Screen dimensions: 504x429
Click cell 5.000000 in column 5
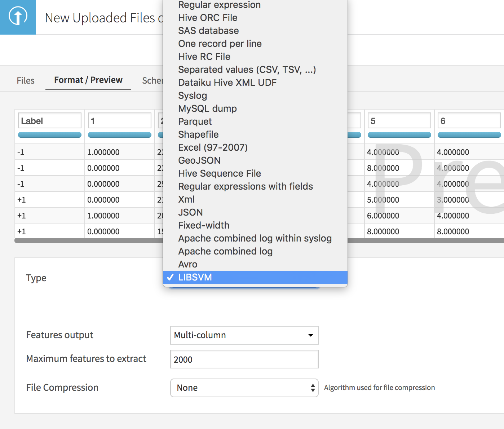coord(399,200)
